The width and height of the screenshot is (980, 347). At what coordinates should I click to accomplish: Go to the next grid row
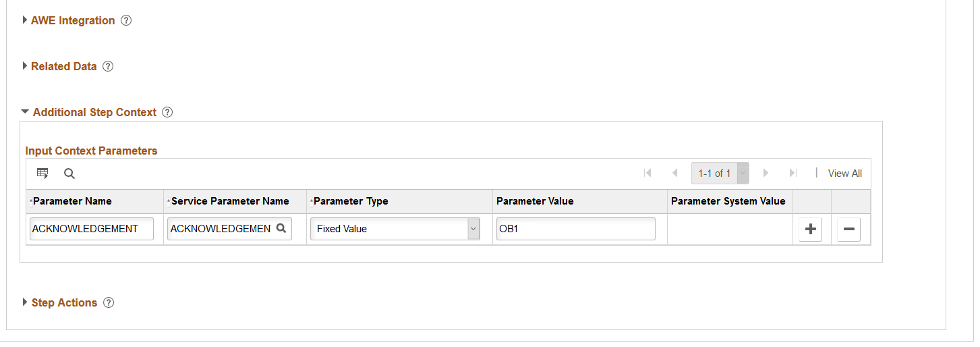pyautogui.click(x=766, y=173)
